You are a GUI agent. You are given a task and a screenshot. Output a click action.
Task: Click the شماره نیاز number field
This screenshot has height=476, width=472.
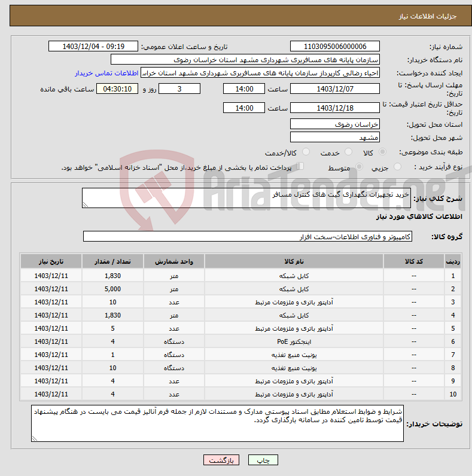point(335,47)
